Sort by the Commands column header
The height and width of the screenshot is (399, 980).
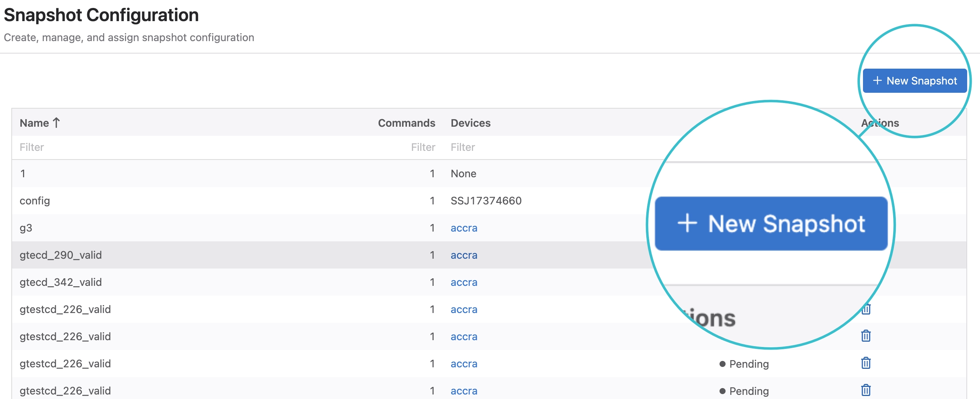406,123
